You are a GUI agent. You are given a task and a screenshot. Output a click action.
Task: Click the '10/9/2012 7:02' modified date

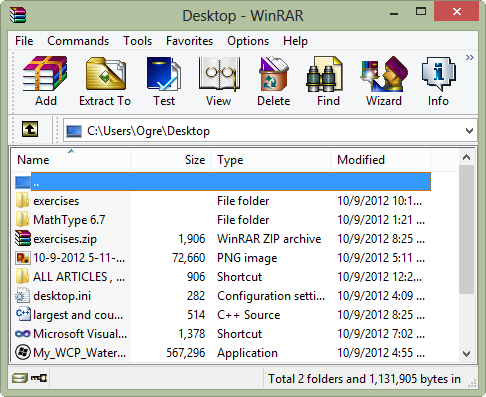tap(381, 334)
